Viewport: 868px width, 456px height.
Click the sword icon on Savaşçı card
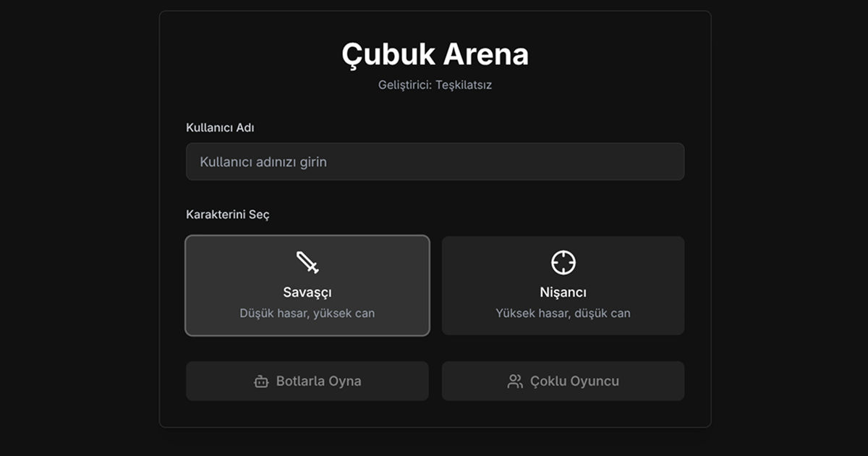pyautogui.click(x=307, y=262)
